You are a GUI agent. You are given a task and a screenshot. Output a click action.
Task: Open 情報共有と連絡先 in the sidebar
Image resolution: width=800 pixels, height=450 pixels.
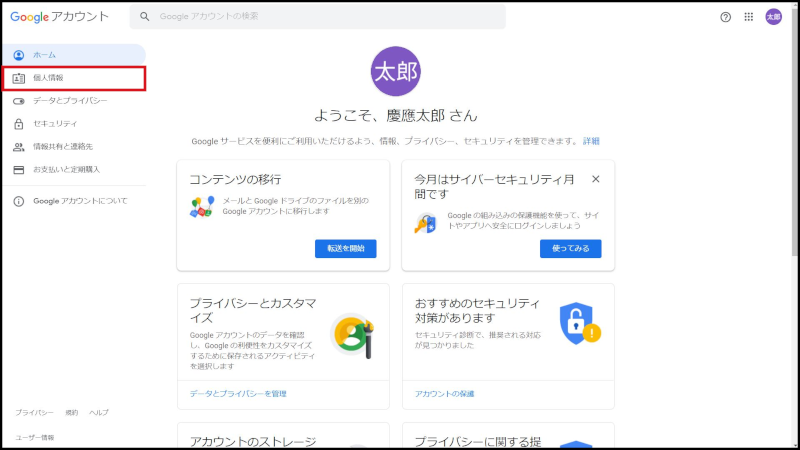click(62, 147)
